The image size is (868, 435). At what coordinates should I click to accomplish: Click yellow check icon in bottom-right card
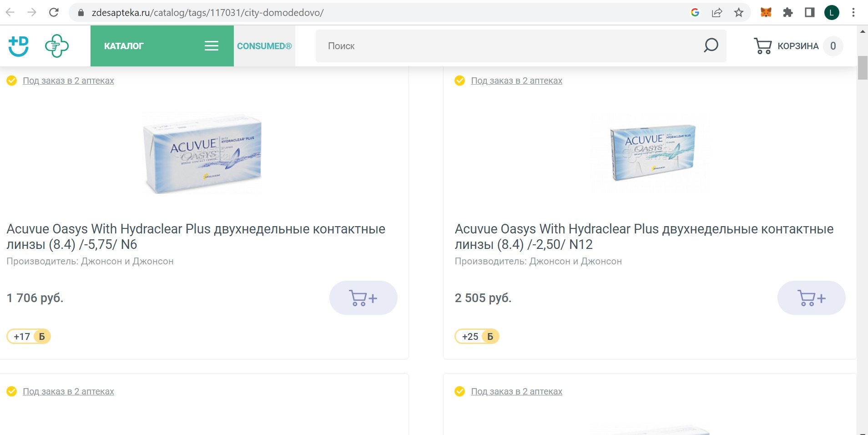(x=460, y=391)
